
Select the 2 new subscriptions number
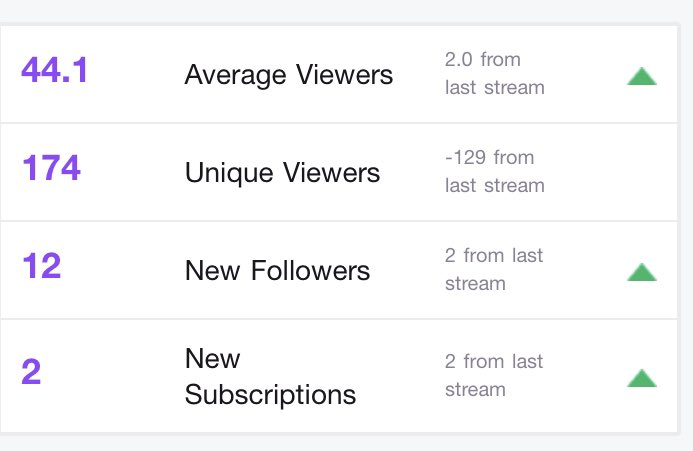pos(31,372)
